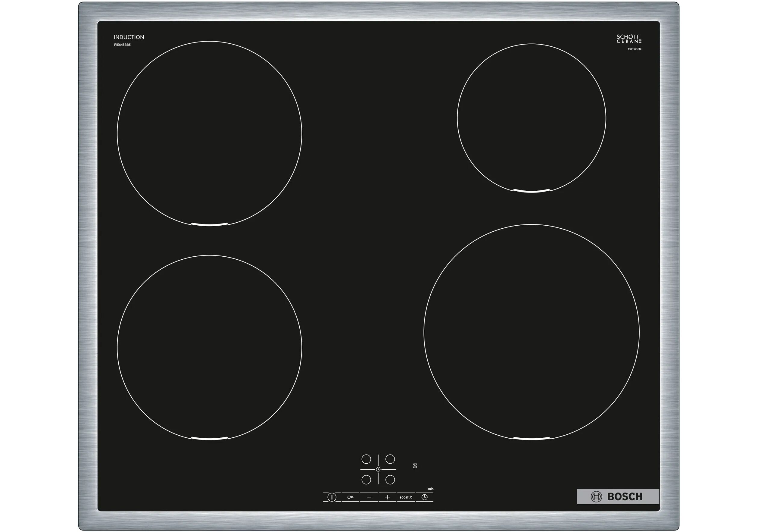This screenshot has height=532, width=758.
Task: Click the front-left cooking zone
Action: [209, 347]
